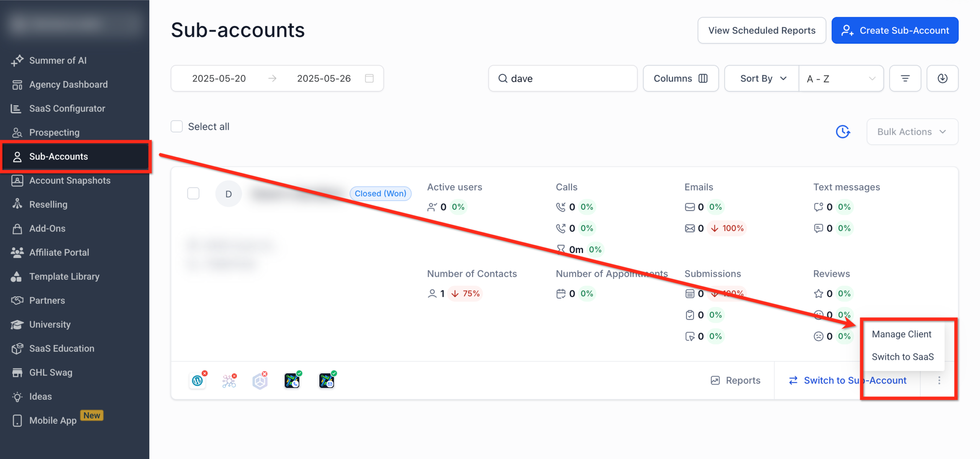Select the LeadConnector email integration icon
Screen dimensions: 980x459
click(326, 380)
